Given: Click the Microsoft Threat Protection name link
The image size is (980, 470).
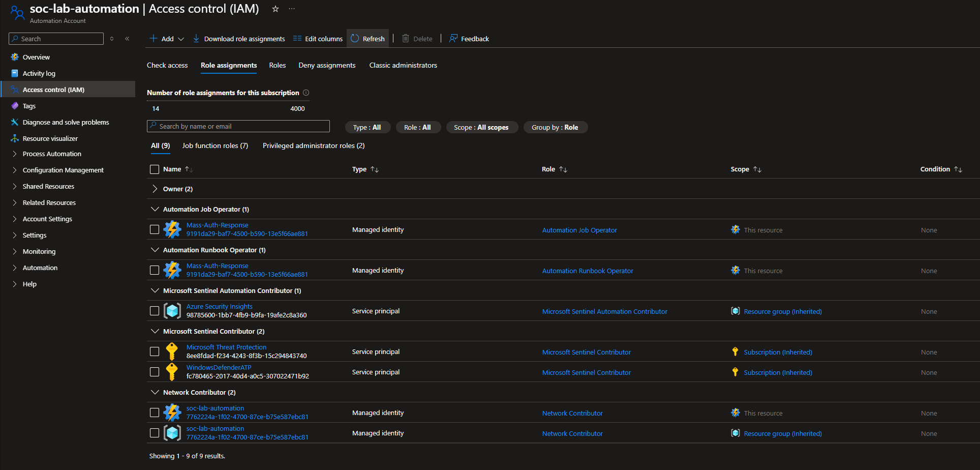Looking at the screenshot, I should (226, 347).
